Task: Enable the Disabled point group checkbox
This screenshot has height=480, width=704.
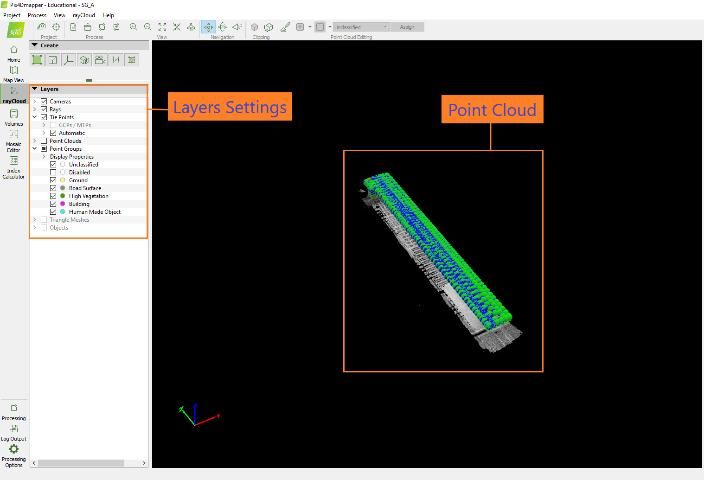Action: [x=53, y=172]
